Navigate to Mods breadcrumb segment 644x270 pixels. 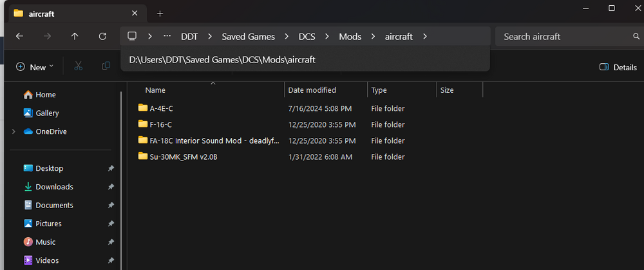pos(350,37)
